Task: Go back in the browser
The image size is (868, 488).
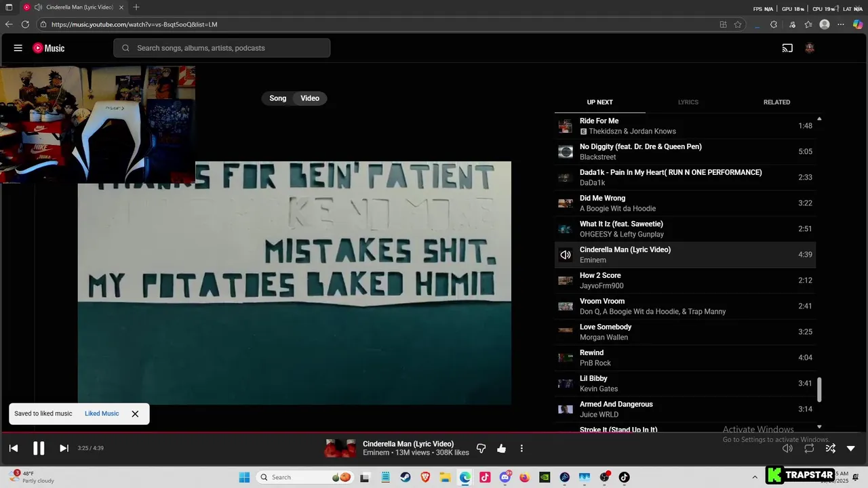Action: [9, 24]
